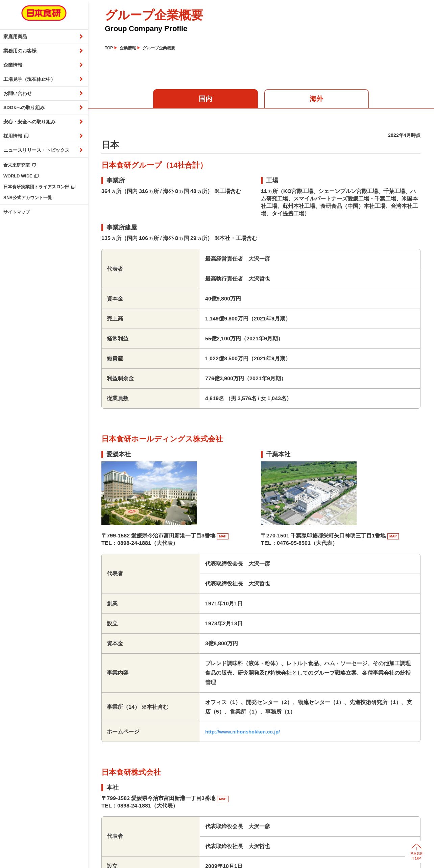
Task: Click 3億8,800万円 capital value
Action: pyautogui.click(x=221, y=643)
